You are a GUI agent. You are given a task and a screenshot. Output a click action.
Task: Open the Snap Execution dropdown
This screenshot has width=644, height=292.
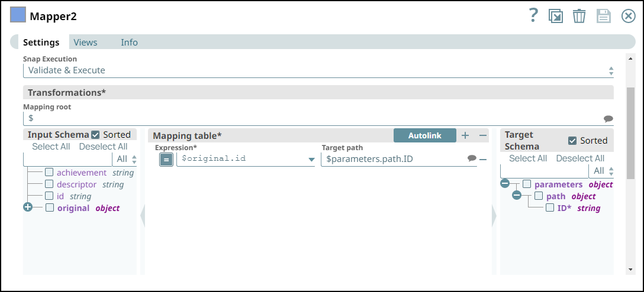coord(318,70)
